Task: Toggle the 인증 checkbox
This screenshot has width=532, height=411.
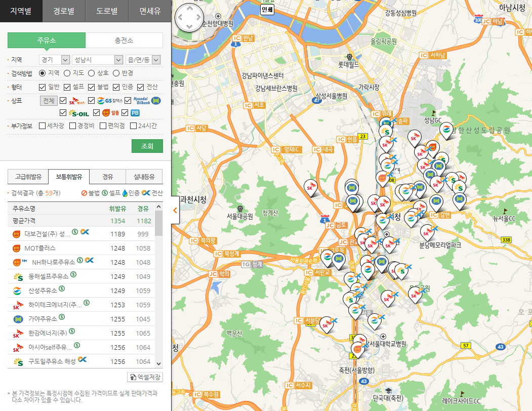Action: pyautogui.click(x=116, y=87)
